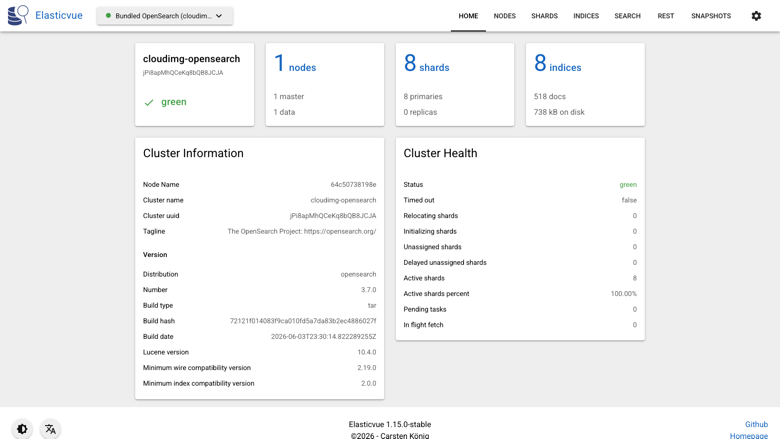Image resolution: width=780 pixels, height=439 pixels.
Task: Click the green cluster status dot
Action: [x=108, y=16]
